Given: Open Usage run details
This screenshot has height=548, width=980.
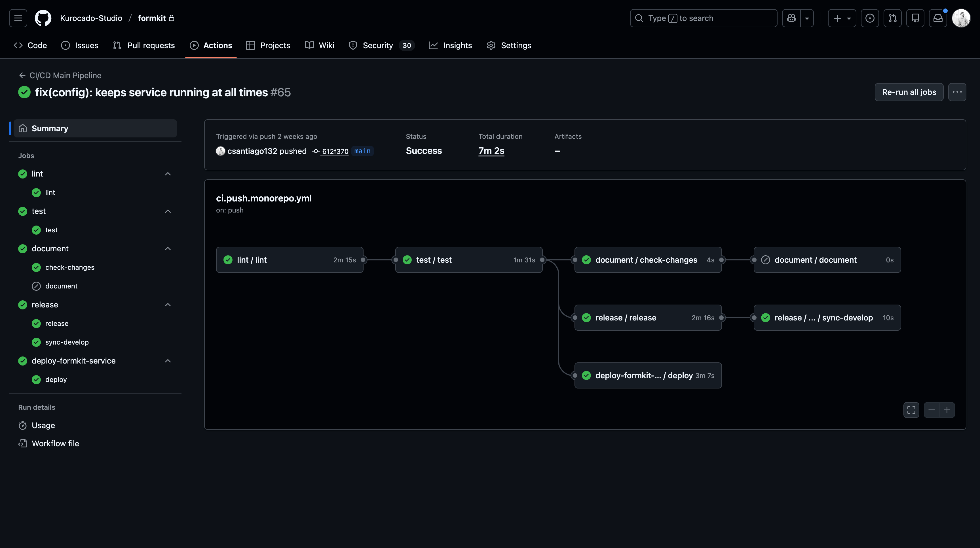Looking at the screenshot, I should [x=43, y=425].
